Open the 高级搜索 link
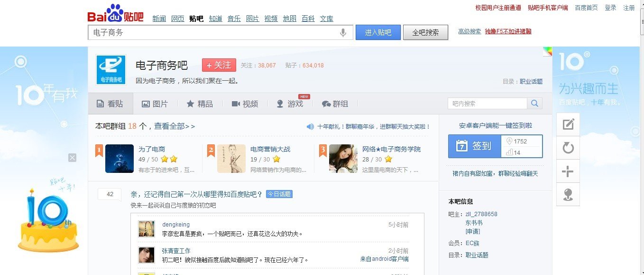 (469, 31)
